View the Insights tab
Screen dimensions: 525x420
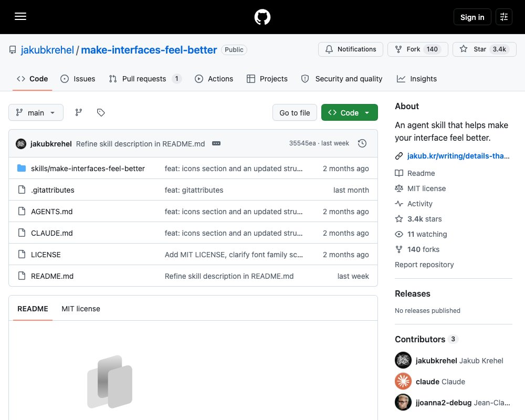tap(417, 79)
